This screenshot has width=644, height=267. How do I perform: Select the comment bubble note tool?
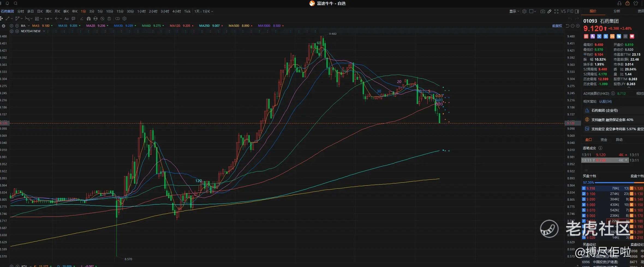click(x=73, y=19)
